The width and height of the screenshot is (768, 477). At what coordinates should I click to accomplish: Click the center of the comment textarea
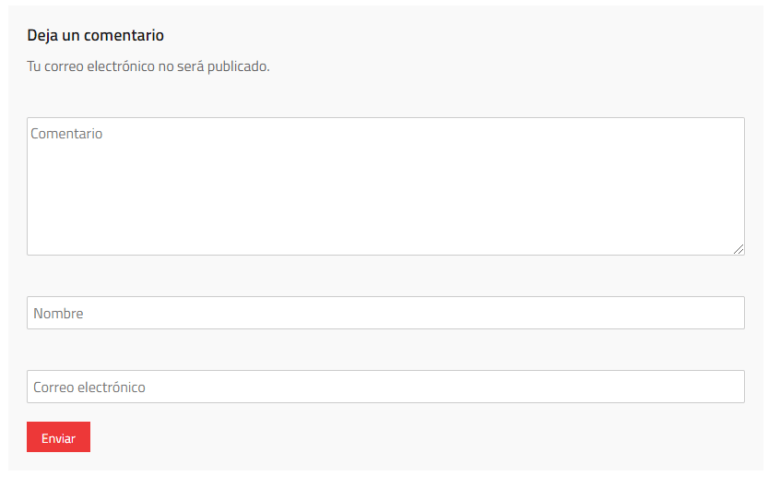point(385,186)
